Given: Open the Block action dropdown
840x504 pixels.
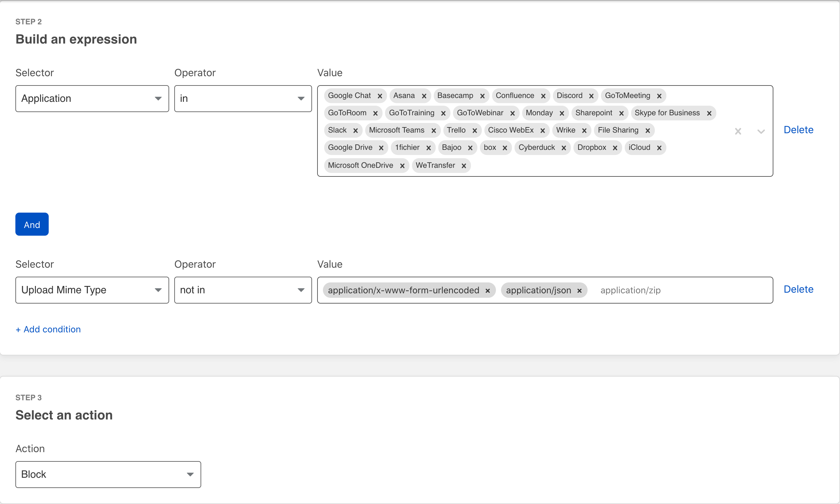Looking at the screenshot, I should [x=108, y=475].
